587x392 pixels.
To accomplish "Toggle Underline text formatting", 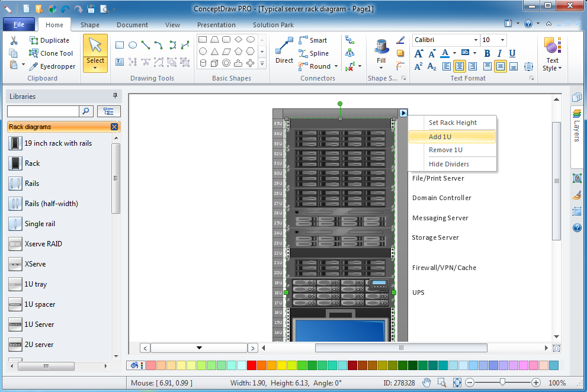I will click(x=512, y=53).
